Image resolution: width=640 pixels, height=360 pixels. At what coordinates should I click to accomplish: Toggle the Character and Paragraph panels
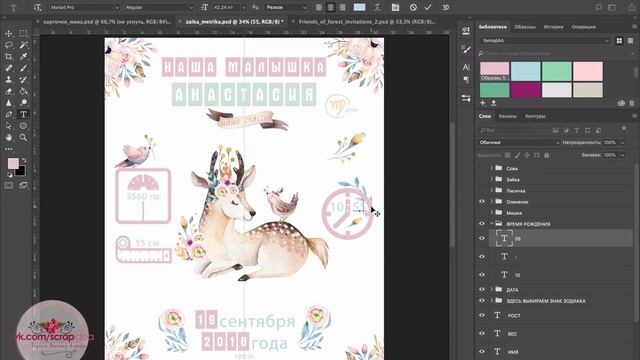tap(395, 7)
